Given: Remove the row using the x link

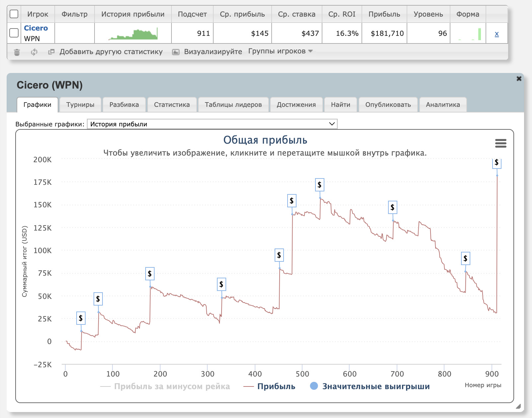Looking at the screenshot, I should 497,34.
